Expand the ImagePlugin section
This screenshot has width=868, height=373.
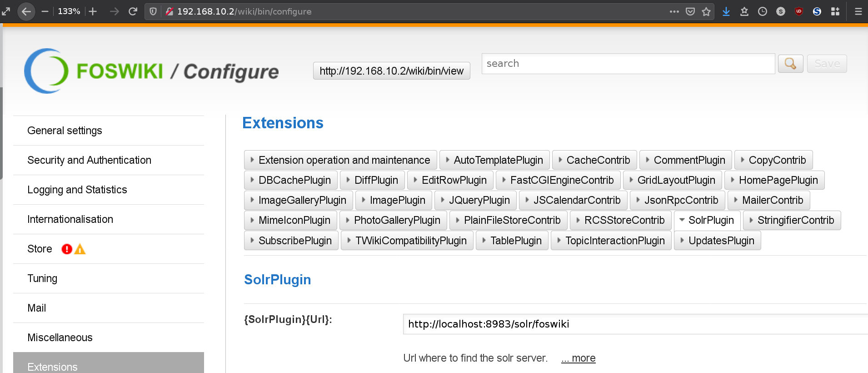(x=394, y=200)
